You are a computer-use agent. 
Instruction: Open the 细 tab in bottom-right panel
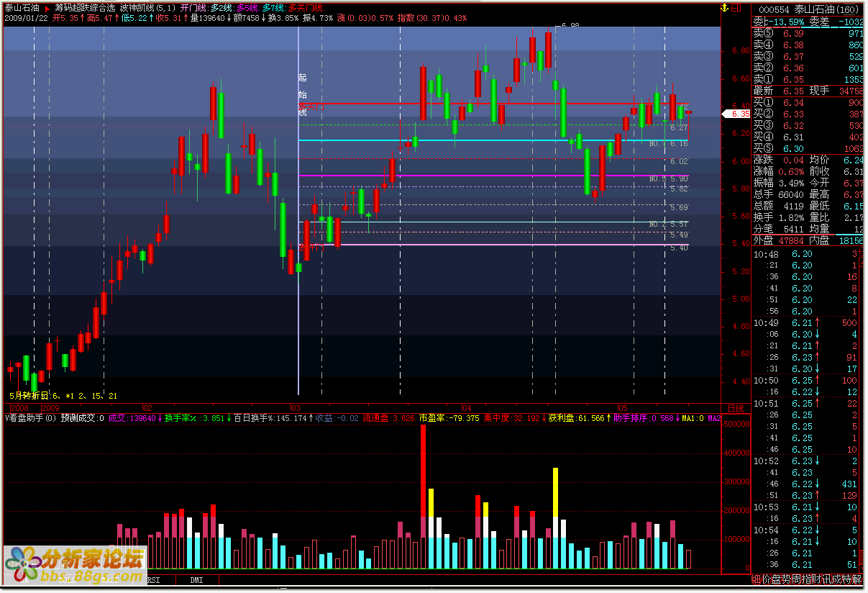(x=756, y=579)
